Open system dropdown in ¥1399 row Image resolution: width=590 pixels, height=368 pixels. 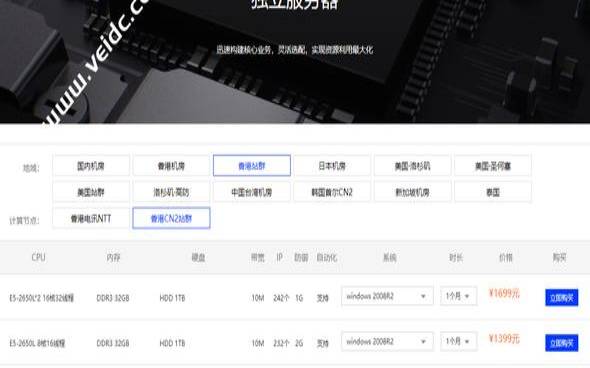[387, 341]
